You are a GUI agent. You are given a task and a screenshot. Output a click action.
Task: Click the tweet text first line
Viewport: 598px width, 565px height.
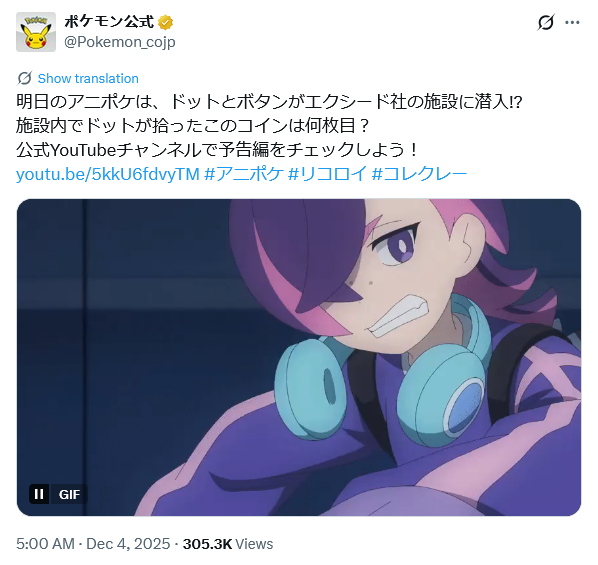point(269,102)
